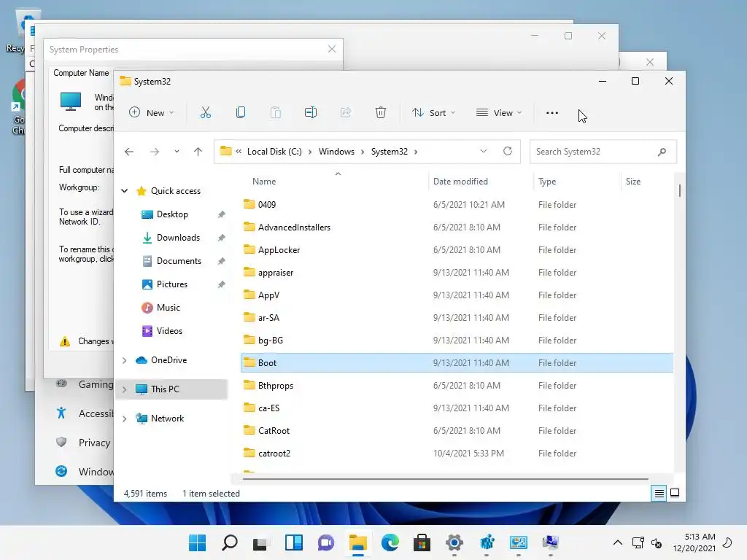This screenshot has height=560, width=747.
Task: Go up one folder level arrow
Action: coord(198,152)
